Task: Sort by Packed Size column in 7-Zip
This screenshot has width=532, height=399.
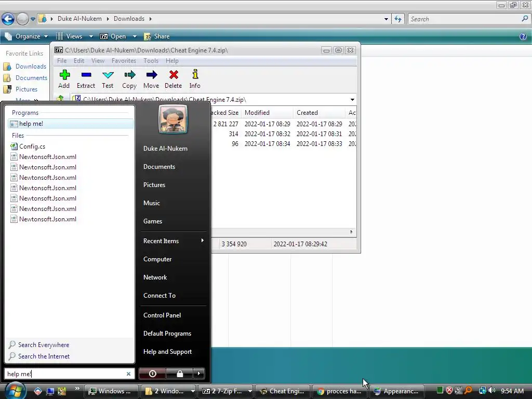Action: coord(224,113)
